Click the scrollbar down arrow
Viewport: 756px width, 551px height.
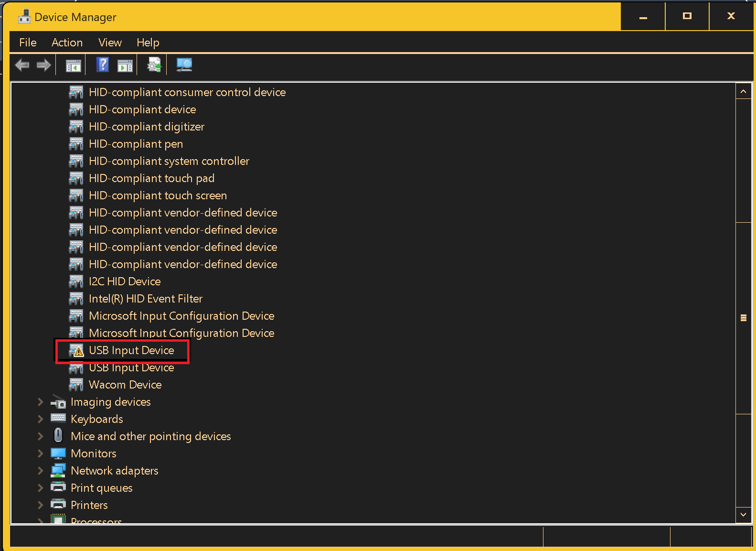click(743, 515)
